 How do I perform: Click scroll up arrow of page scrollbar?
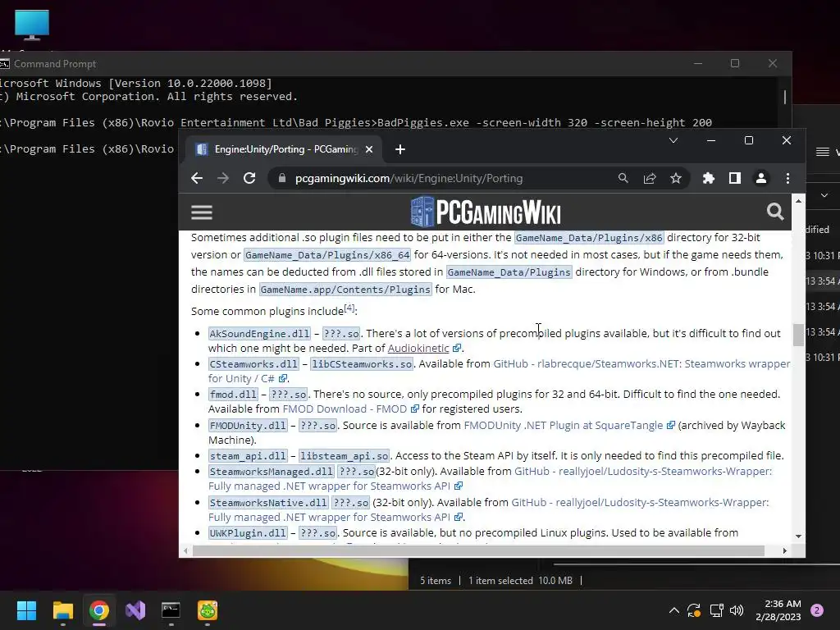point(798,201)
